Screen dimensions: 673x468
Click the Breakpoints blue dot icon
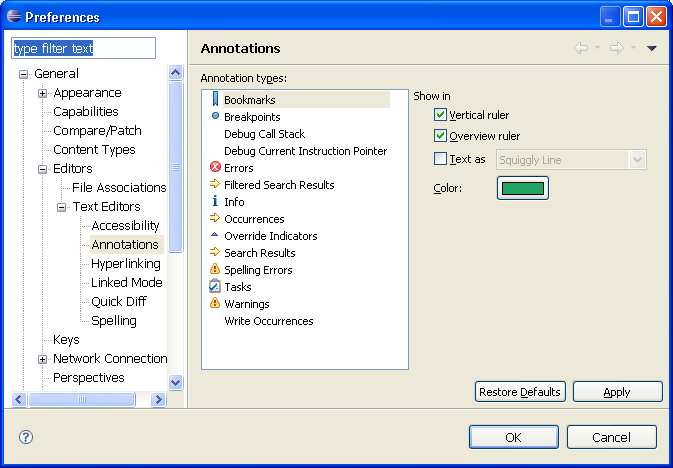point(215,116)
